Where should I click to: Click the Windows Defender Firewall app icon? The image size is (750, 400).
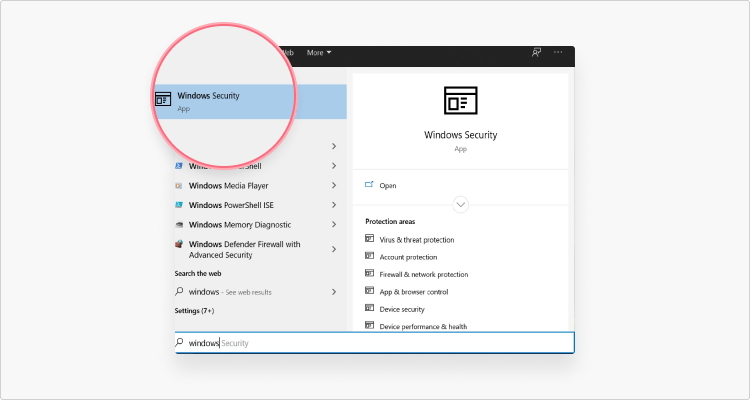(179, 244)
